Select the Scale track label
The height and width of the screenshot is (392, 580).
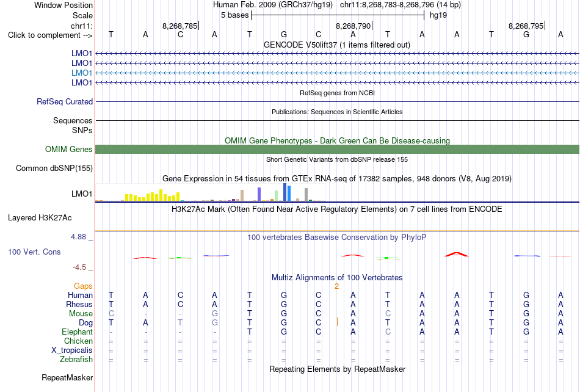click(x=82, y=15)
